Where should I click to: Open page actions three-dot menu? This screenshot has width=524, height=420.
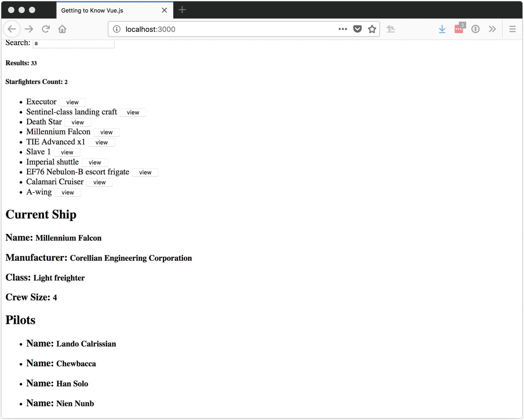coord(343,29)
